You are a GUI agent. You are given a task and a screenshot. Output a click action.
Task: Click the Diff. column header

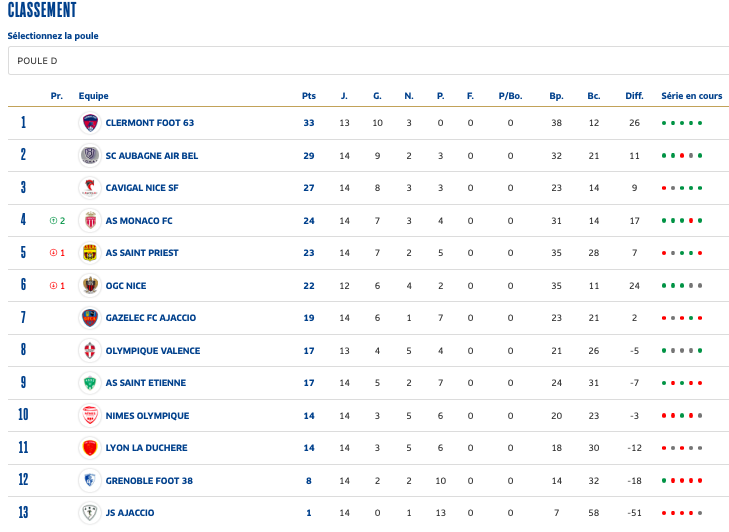pos(634,96)
